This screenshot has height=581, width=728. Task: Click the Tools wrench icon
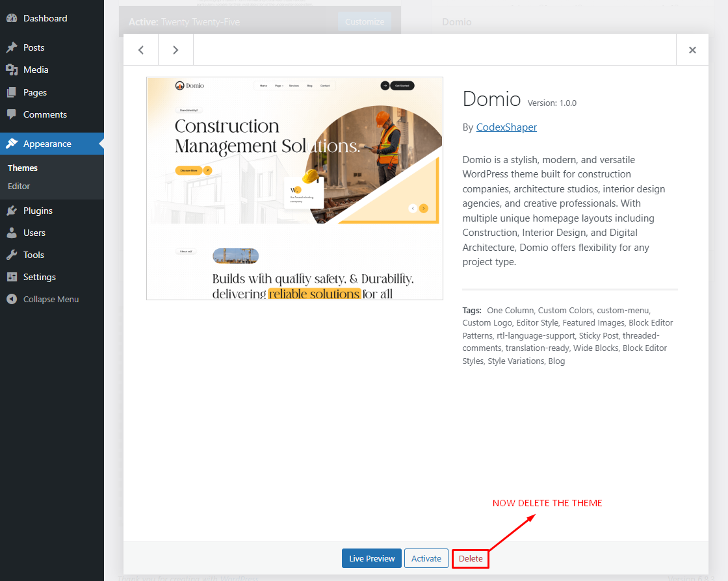point(12,255)
